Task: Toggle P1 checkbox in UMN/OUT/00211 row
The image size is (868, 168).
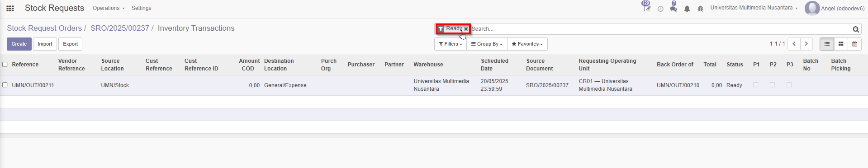Action: 755,85
